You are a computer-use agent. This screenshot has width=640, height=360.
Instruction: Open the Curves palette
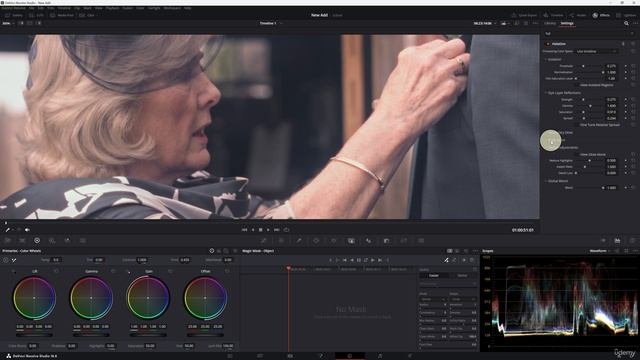264,240
